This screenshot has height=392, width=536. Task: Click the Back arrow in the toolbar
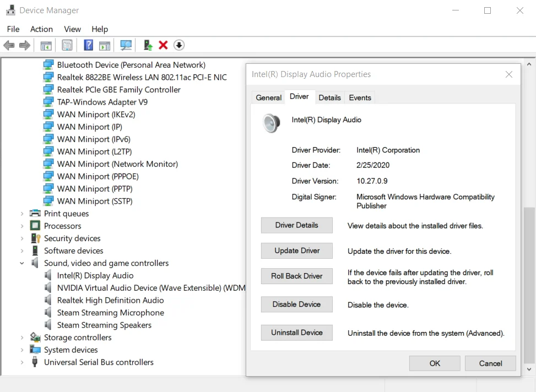click(9, 45)
